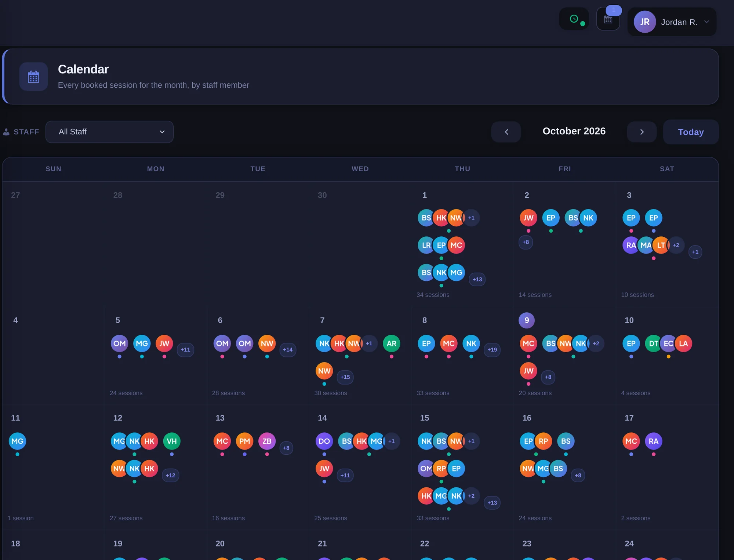Click the LA avatar on October 10
Viewport: 734px width, 560px height.
click(x=683, y=343)
